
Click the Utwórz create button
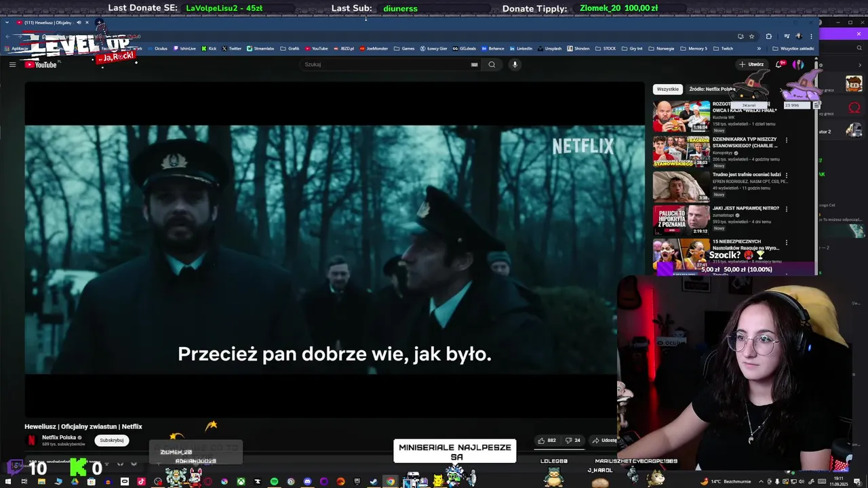751,64
